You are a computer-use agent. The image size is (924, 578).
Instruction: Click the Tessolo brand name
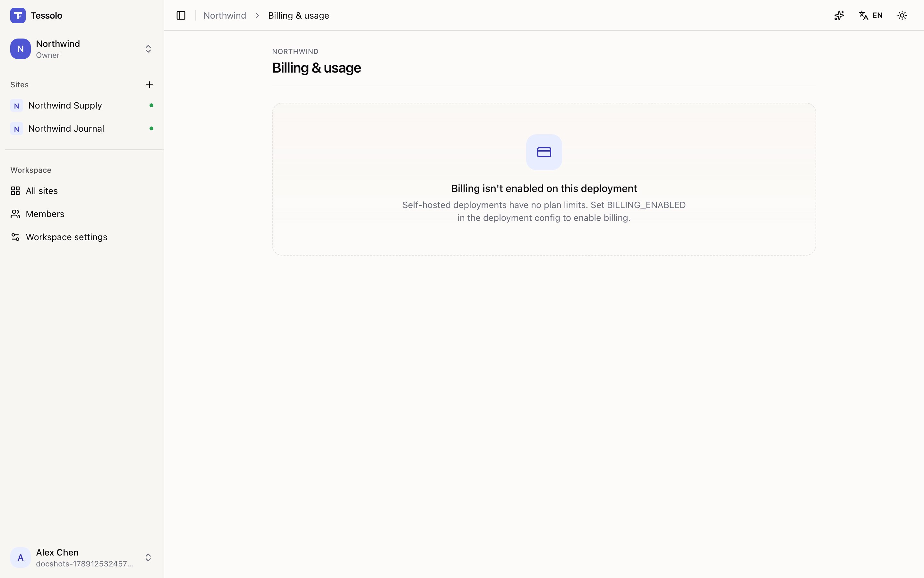pyautogui.click(x=47, y=15)
